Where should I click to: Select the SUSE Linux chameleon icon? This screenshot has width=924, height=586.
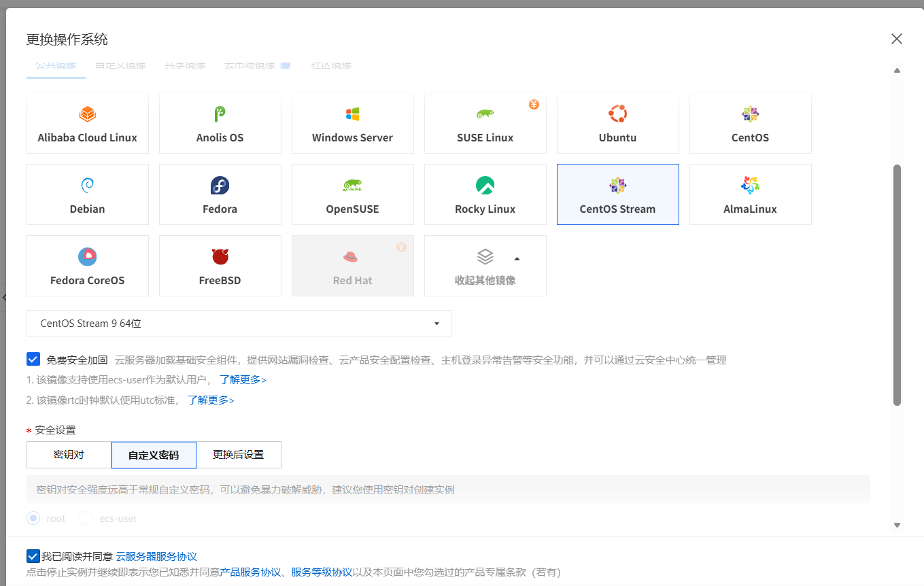485,114
